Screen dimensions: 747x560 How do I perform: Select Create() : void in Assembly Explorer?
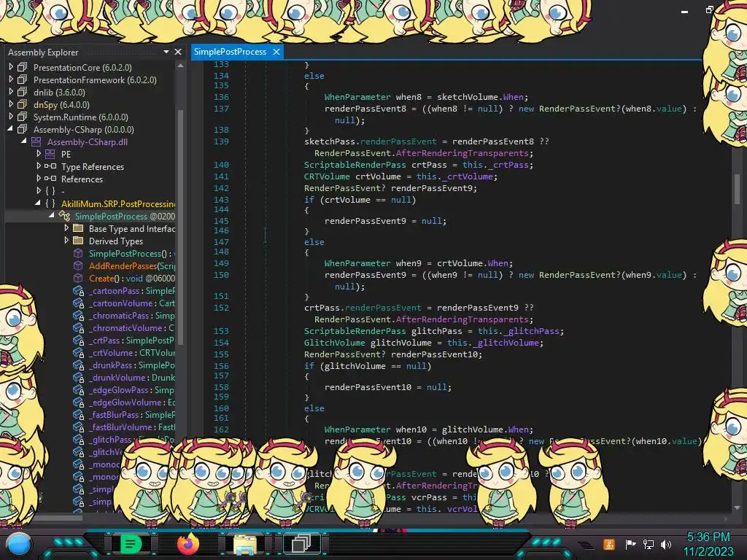point(131,278)
